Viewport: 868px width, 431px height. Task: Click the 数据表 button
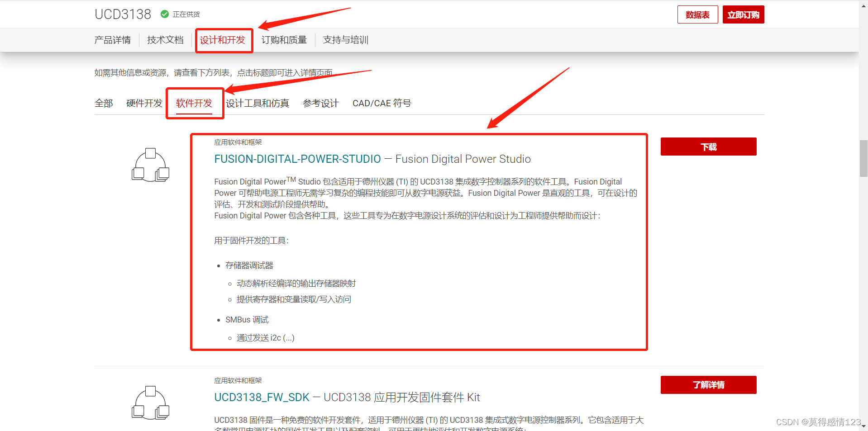(697, 14)
